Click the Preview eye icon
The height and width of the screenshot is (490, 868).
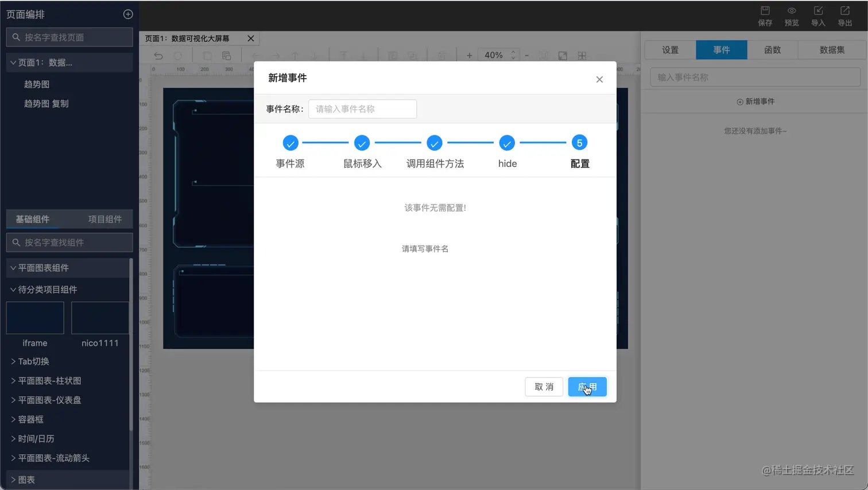tap(792, 10)
